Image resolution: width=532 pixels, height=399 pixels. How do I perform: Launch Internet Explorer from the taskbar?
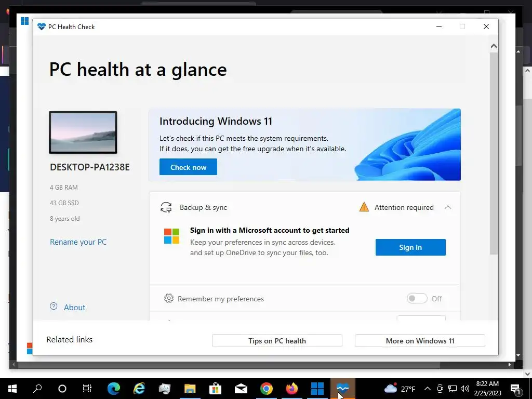coord(139,389)
